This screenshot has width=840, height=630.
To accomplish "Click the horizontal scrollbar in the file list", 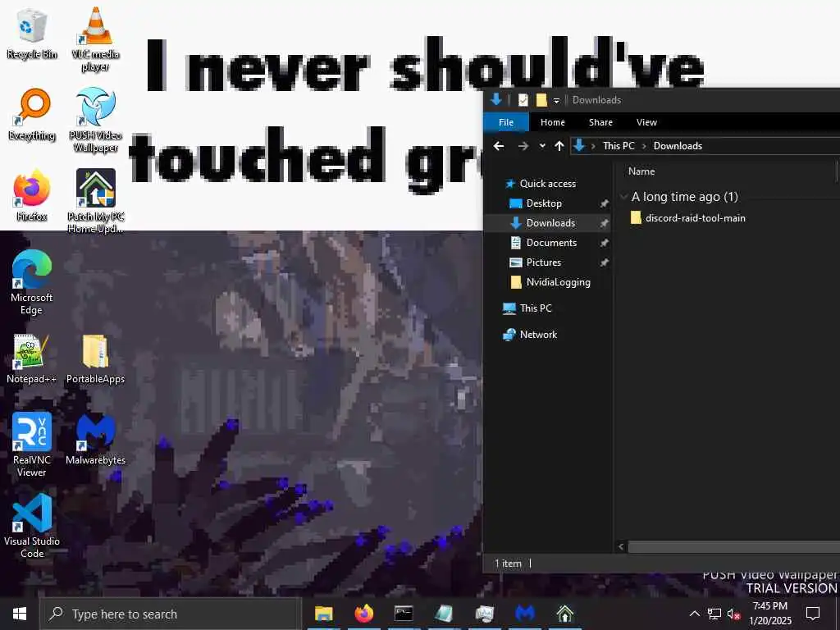I will (734, 547).
